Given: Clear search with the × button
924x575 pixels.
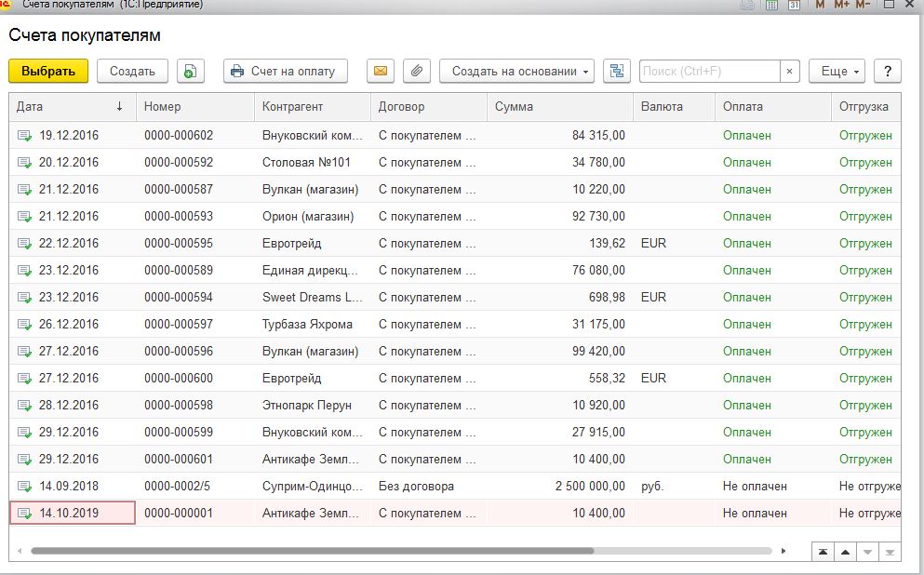Looking at the screenshot, I should (790, 72).
